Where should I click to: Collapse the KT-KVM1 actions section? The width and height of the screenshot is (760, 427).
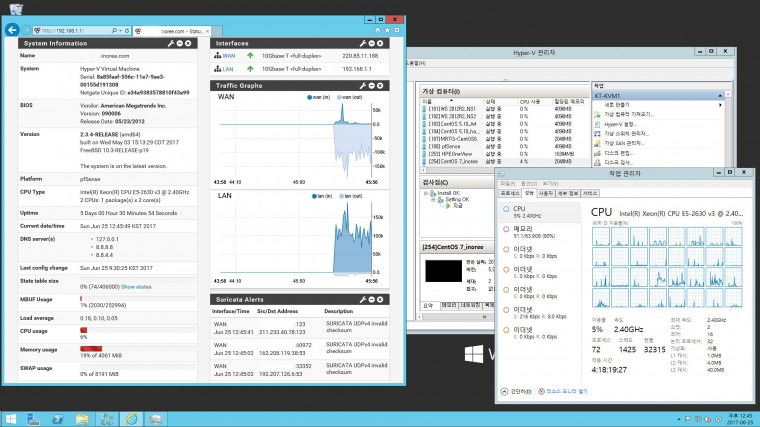(720, 96)
